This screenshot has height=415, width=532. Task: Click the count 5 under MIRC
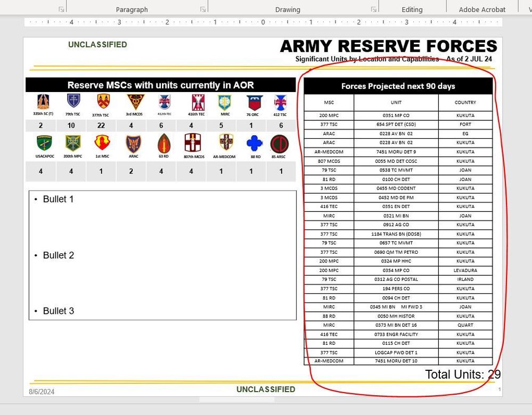tap(221, 126)
